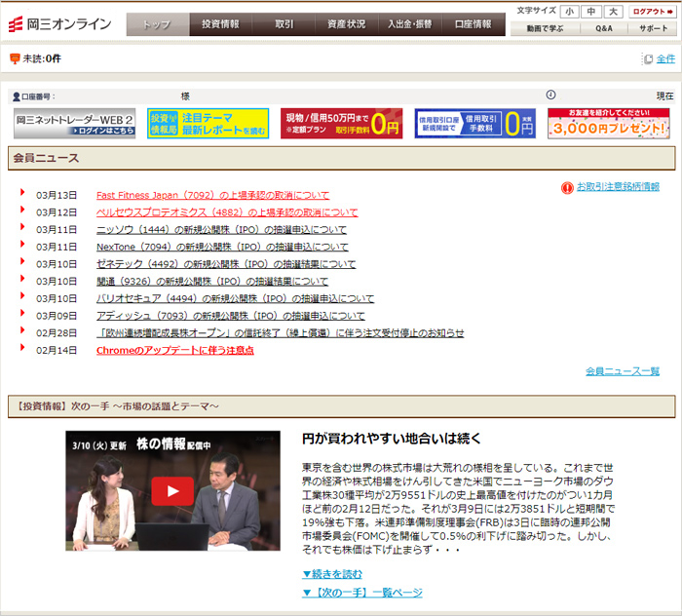Open 【次の一手】一覧ページ link
682x616 pixels.
(362, 593)
